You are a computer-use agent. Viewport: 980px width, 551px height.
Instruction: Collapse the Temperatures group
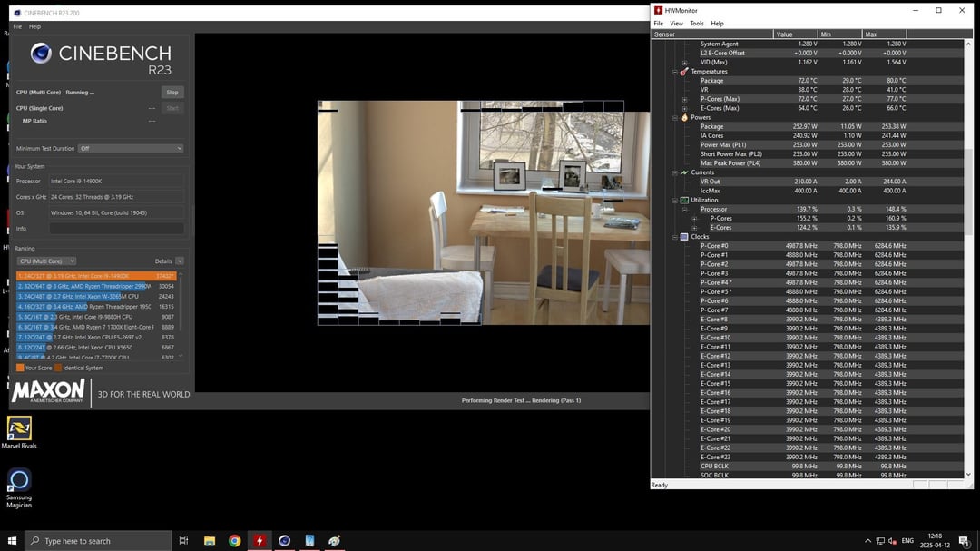pos(675,72)
